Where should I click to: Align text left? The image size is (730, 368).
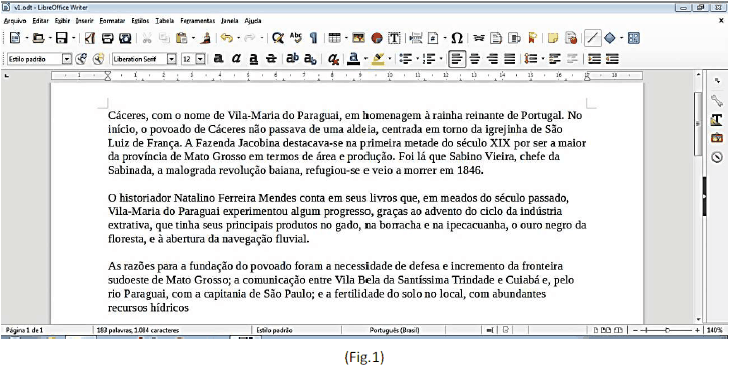tap(458, 59)
